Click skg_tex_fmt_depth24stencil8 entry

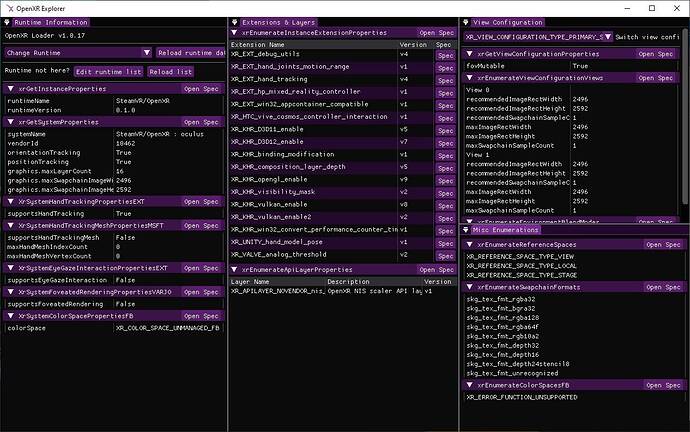(x=518, y=364)
